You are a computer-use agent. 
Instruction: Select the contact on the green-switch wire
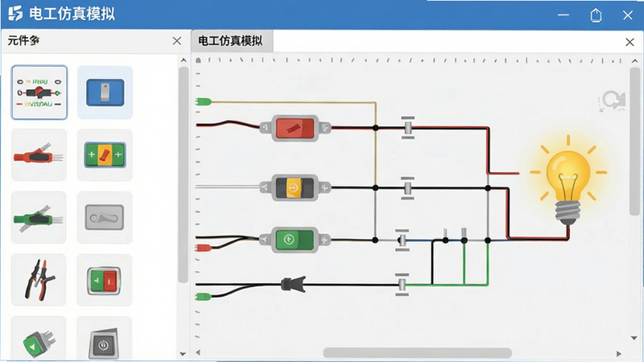click(x=402, y=240)
